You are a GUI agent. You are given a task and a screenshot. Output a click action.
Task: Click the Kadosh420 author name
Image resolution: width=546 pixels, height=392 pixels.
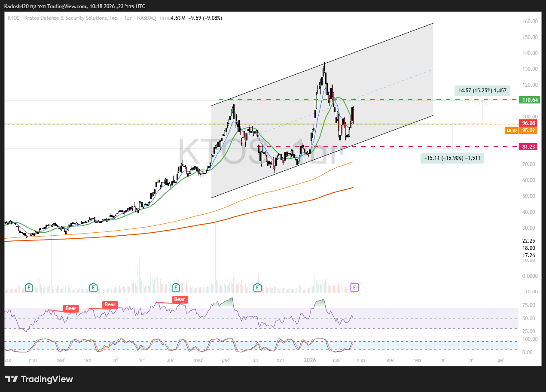16,6
